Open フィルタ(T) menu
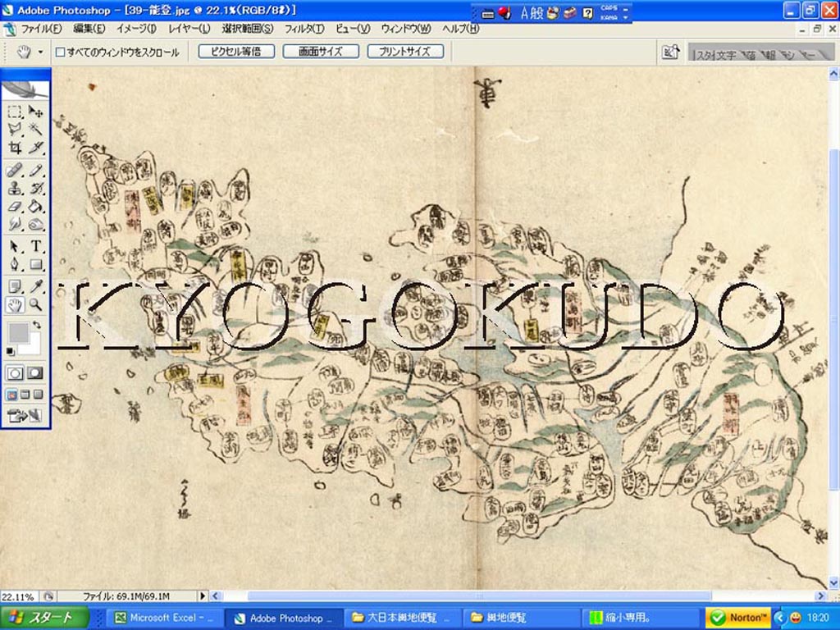The image size is (840, 630). click(x=304, y=29)
